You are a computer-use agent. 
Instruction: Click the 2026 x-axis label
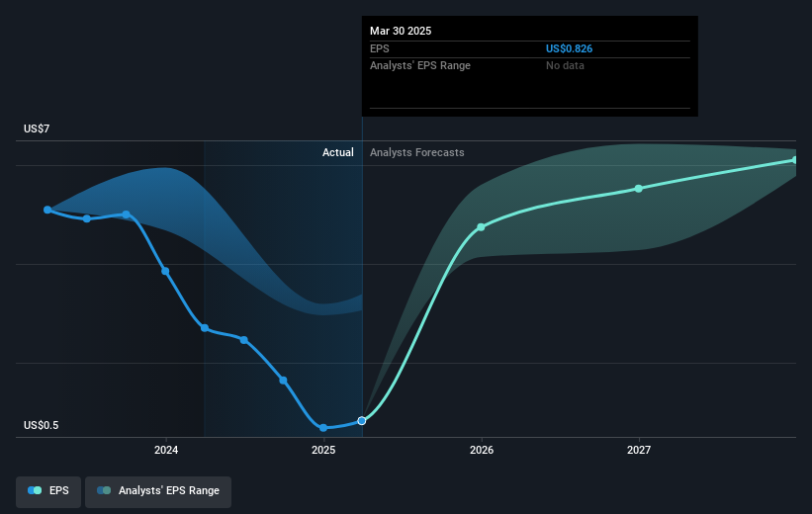(481, 450)
